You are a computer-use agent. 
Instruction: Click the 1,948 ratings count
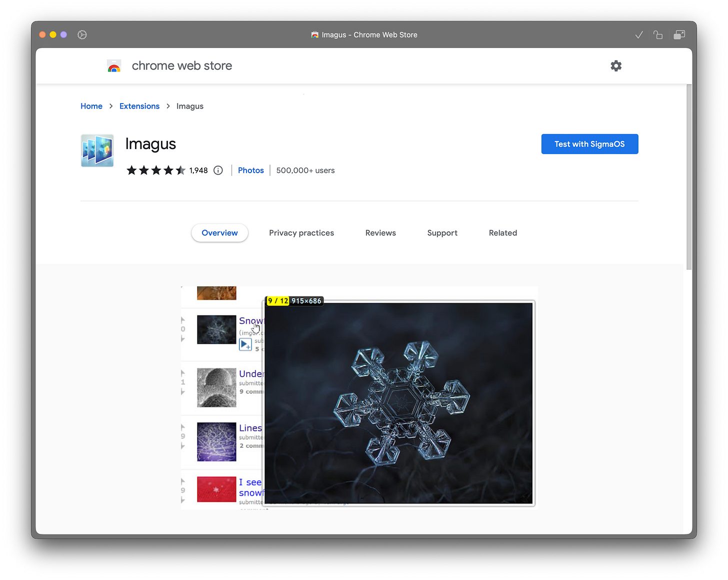(x=198, y=170)
